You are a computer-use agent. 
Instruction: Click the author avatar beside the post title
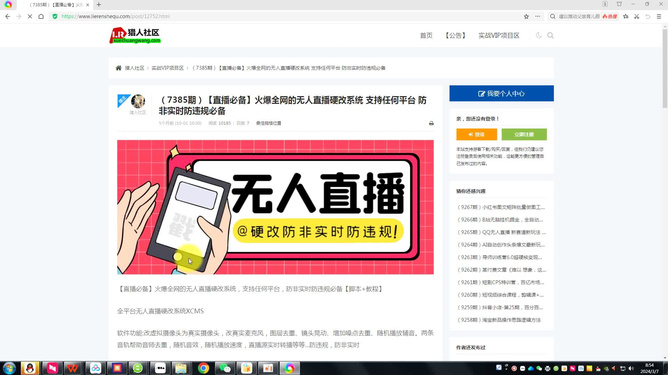tap(138, 101)
